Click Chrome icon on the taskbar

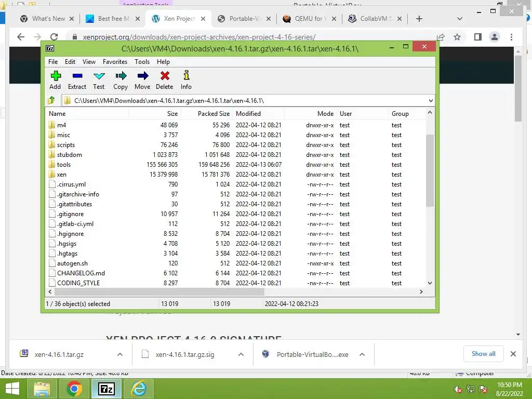[x=74, y=389]
